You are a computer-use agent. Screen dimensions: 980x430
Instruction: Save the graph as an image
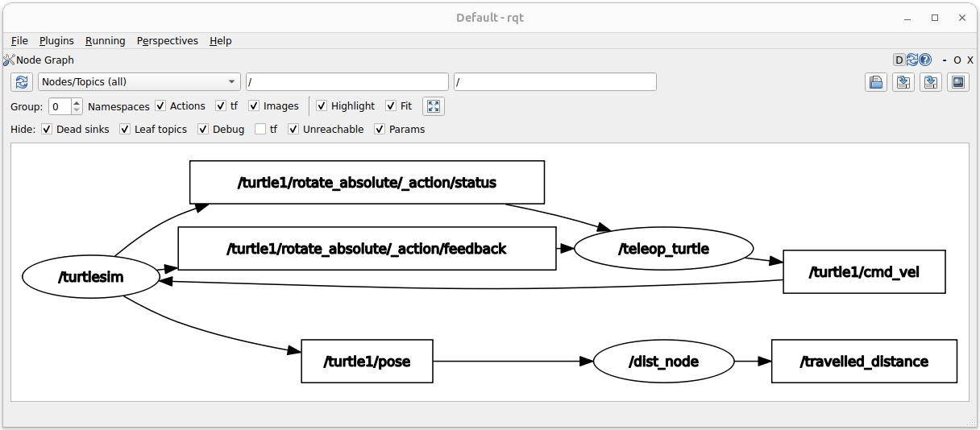[x=958, y=81]
